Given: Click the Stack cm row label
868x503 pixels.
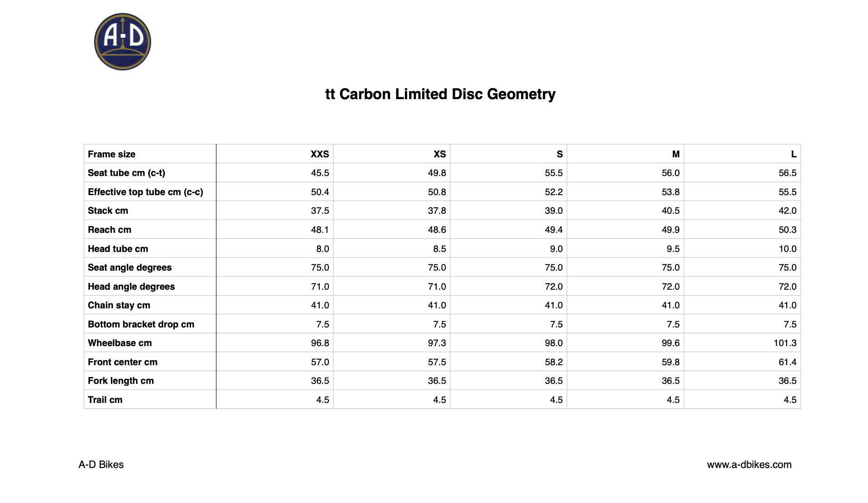Looking at the screenshot, I should tap(108, 211).
